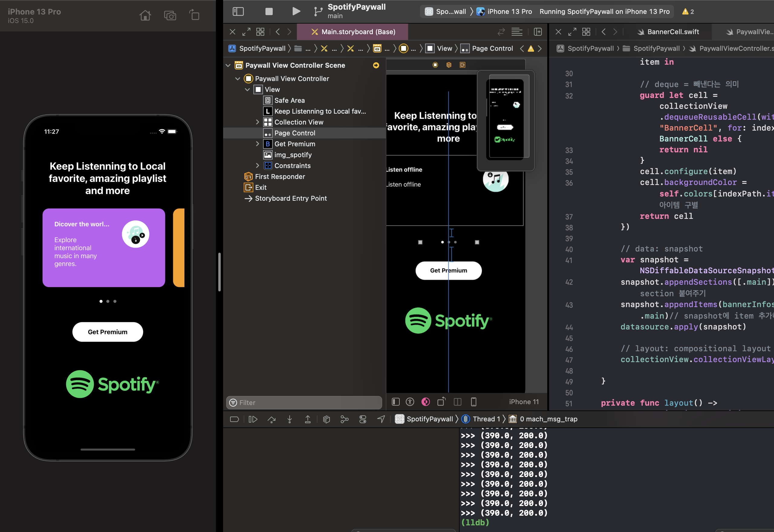
Task: Click the Simulate Location icon
Action: point(381,419)
